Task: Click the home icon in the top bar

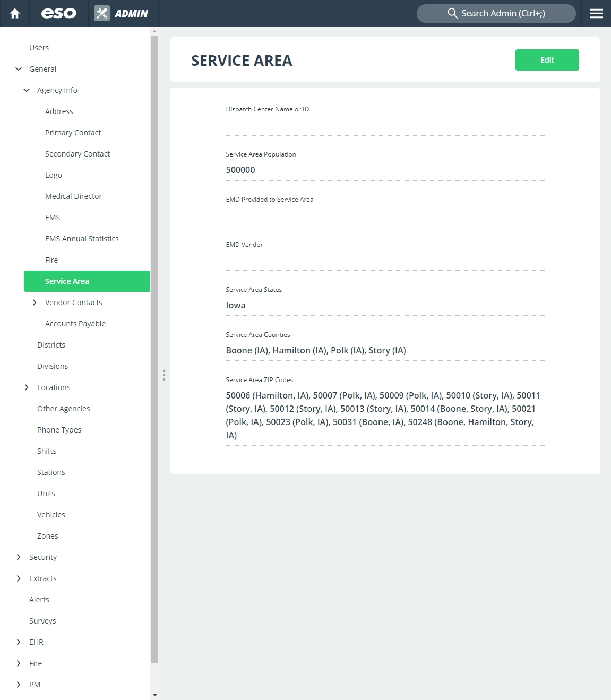Action: click(x=14, y=13)
